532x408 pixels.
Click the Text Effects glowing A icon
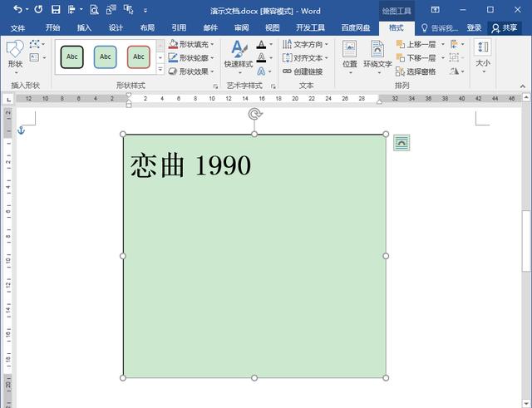click(x=261, y=71)
